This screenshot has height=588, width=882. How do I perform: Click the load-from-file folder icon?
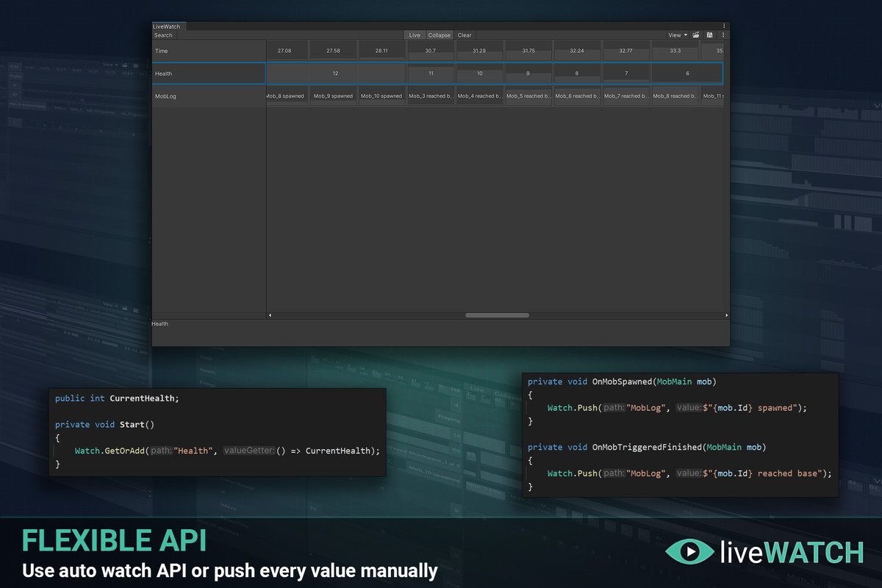click(x=696, y=35)
